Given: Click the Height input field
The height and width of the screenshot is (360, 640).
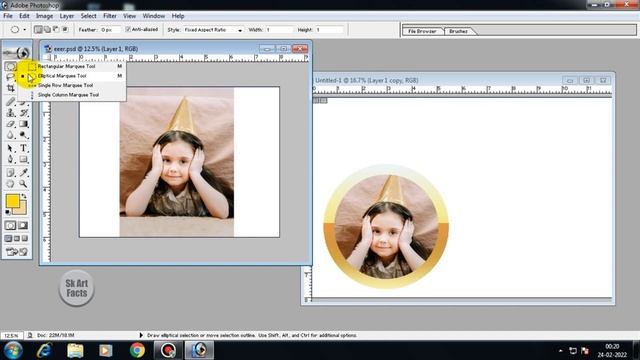Looking at the screenshot, I should pos(329,30).
